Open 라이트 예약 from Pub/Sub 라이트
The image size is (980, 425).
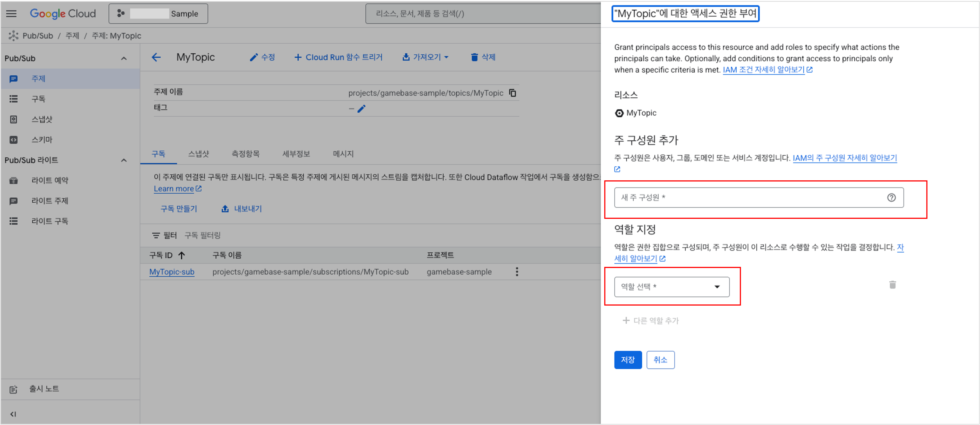(50, 180)
